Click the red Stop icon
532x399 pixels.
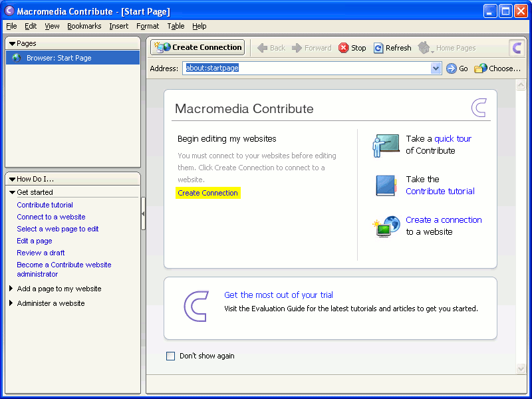pyautogui.click(x=343, y=48)
